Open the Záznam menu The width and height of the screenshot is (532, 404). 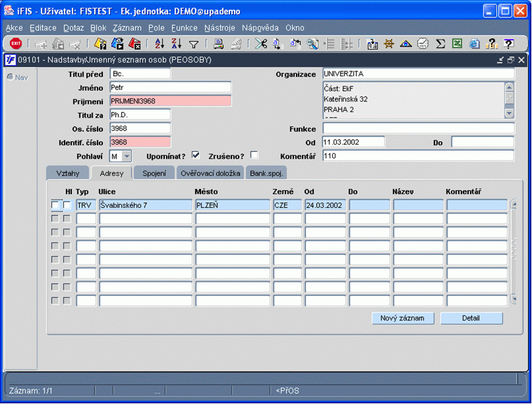tap(127, 28)
